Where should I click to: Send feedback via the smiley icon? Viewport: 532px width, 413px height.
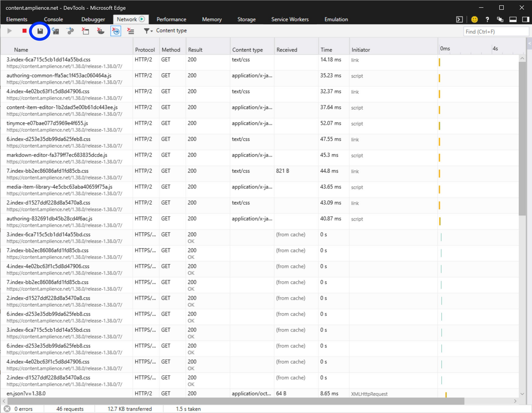point(475,19)
